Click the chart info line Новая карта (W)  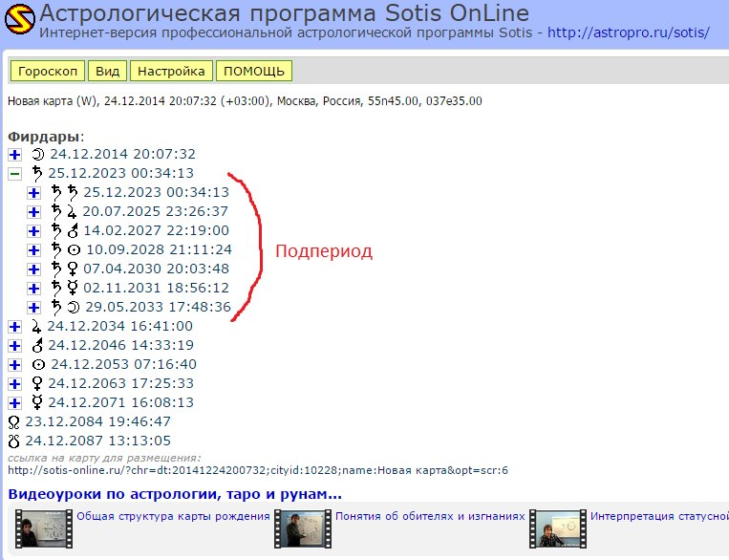[245, 101]
